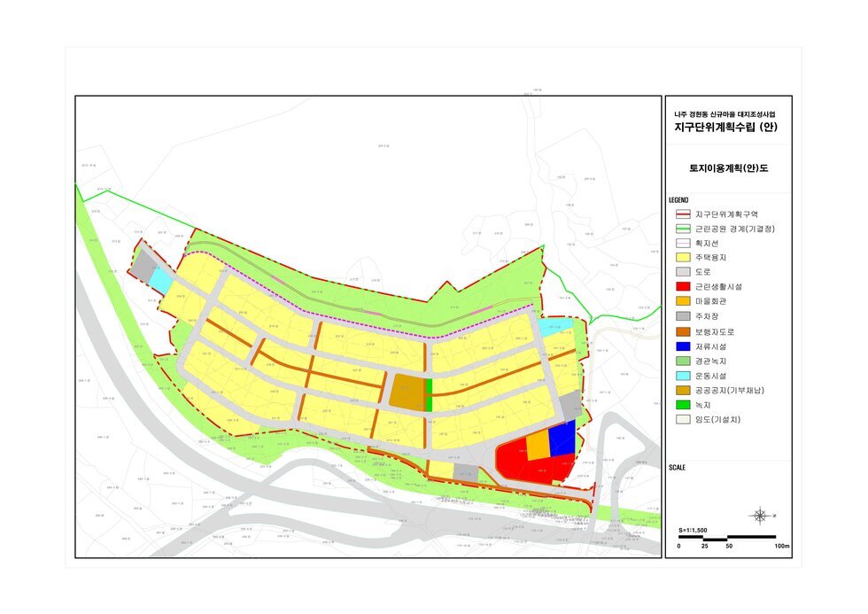Click the compass rose north arrow symbol
This screenshot has width=868, height=614.
click(x=759, y=516)
